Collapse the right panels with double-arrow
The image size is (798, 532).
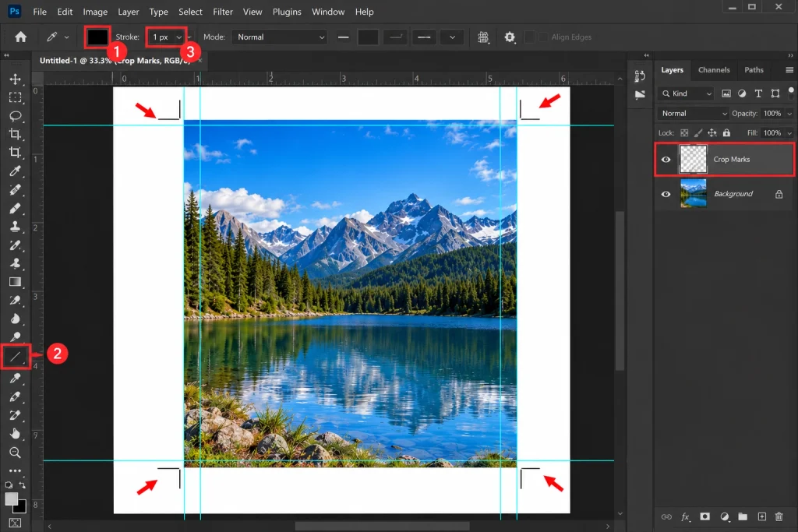pos(790,55)
